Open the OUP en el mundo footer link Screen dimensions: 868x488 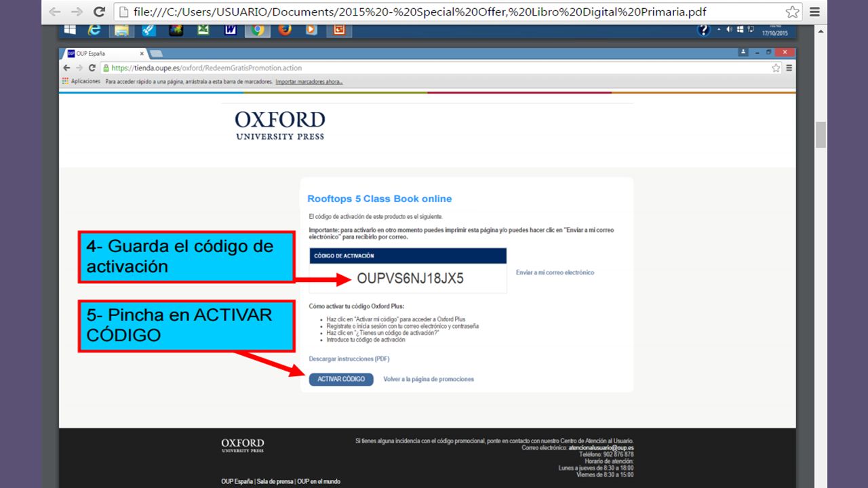pos(319,482)
